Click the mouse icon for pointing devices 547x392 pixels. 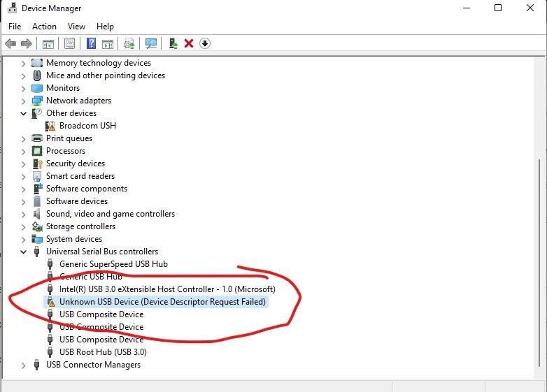click(37, 75)
